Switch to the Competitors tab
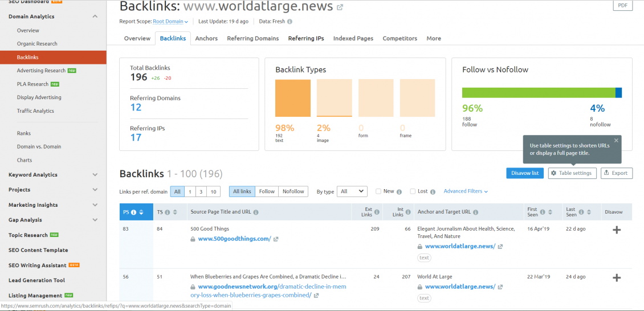The image size is (644, 311). pos(400,38)
